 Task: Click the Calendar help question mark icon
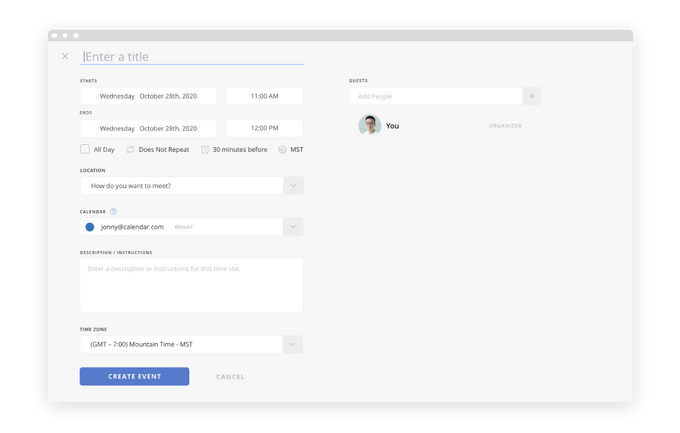[x=113, y=212]
